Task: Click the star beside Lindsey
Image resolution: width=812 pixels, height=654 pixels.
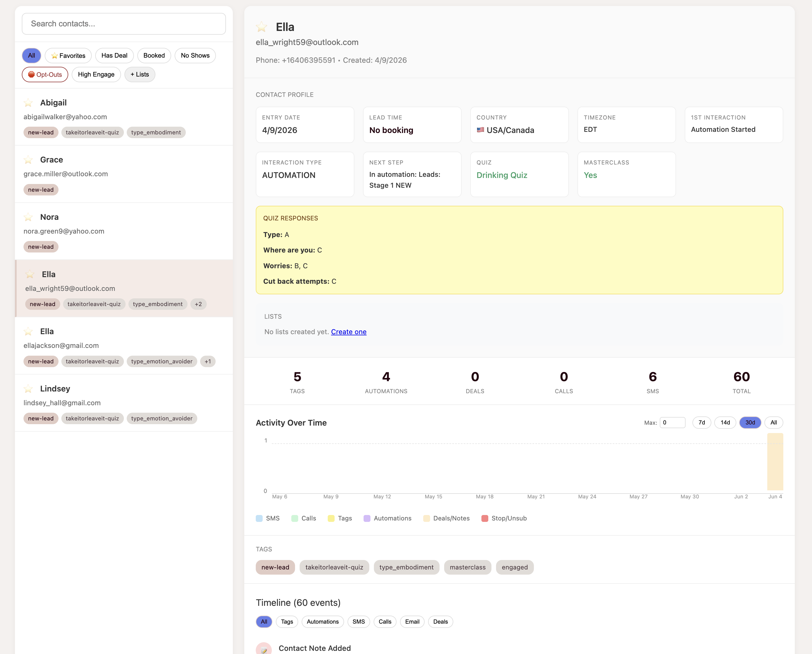Action: coord(28,388)
